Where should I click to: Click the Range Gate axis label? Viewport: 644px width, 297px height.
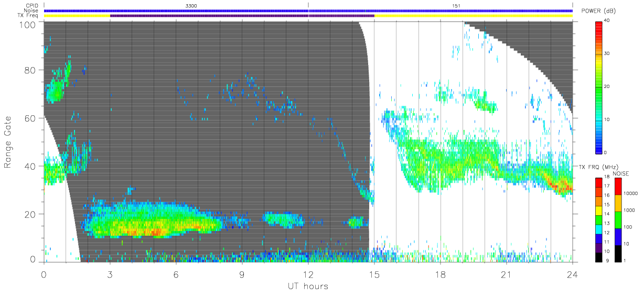click(x=8, y=142)
